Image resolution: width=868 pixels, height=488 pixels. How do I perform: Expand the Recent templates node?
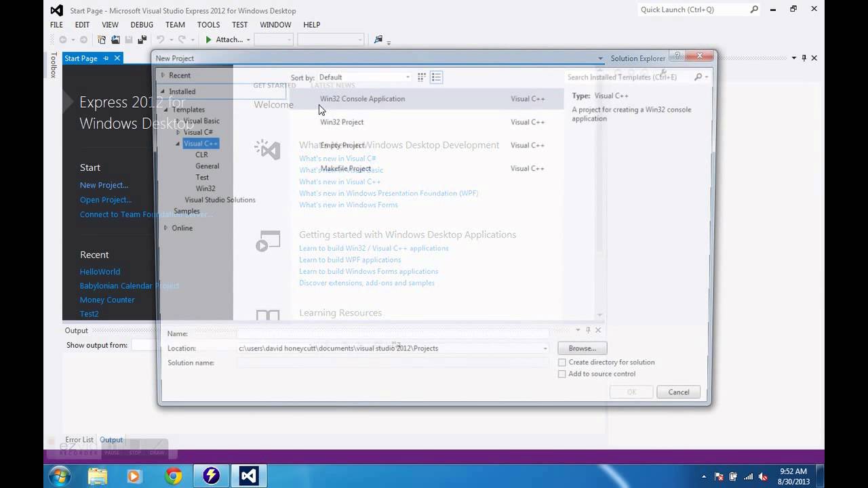pos(163,75)
